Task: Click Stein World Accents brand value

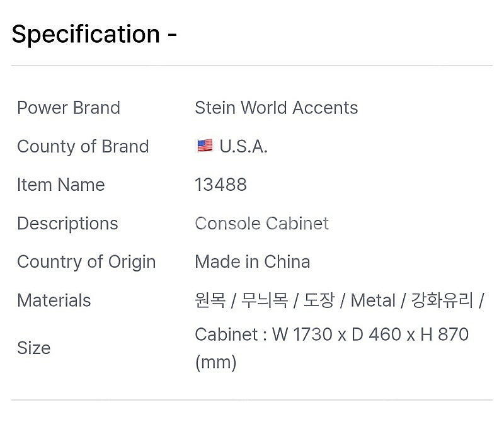Action: (277, 107)
